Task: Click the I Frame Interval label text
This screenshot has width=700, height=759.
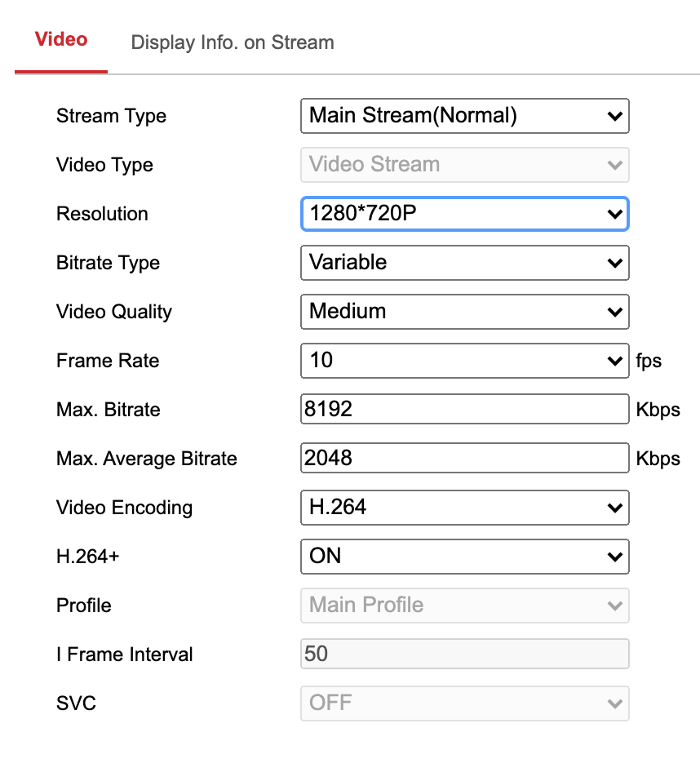Action: click(x=125, y=655)
